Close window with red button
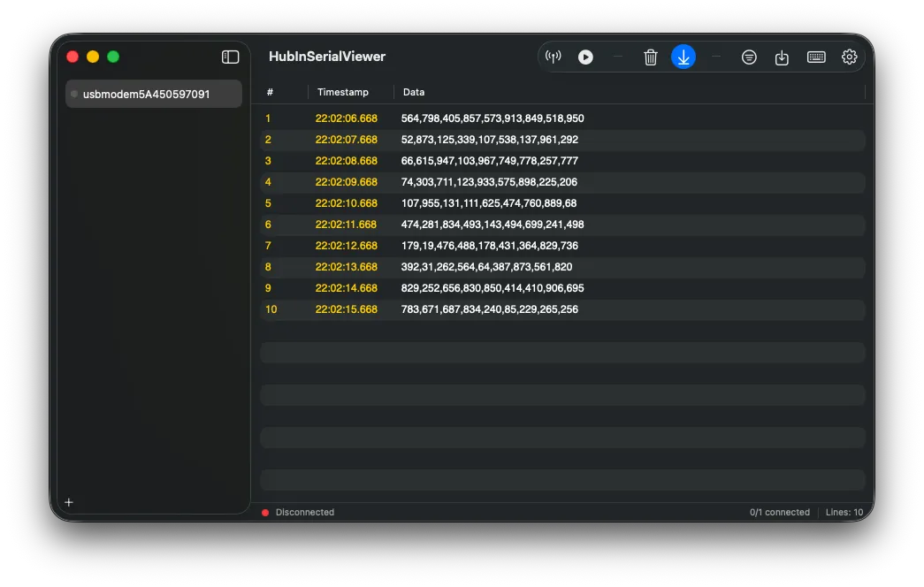The height and width of the screenshot is (587, 924). [x=73, y=57]
